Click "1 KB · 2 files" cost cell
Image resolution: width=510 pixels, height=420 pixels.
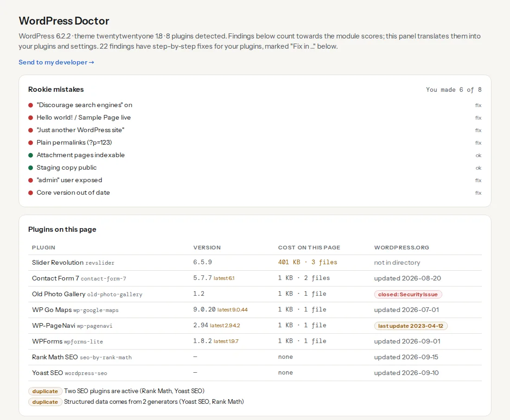pos(304,278)
